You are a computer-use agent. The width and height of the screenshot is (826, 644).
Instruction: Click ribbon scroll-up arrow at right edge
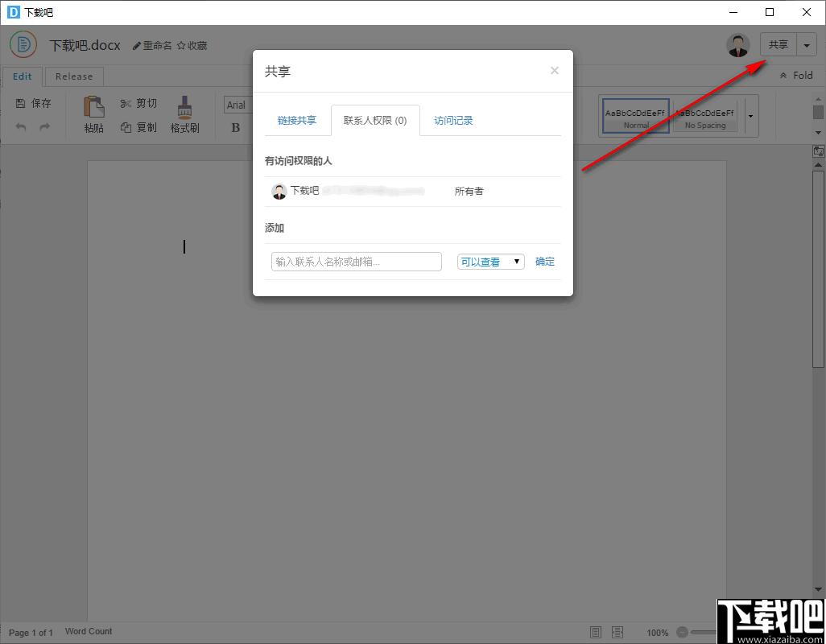click(x=818, y=99)
